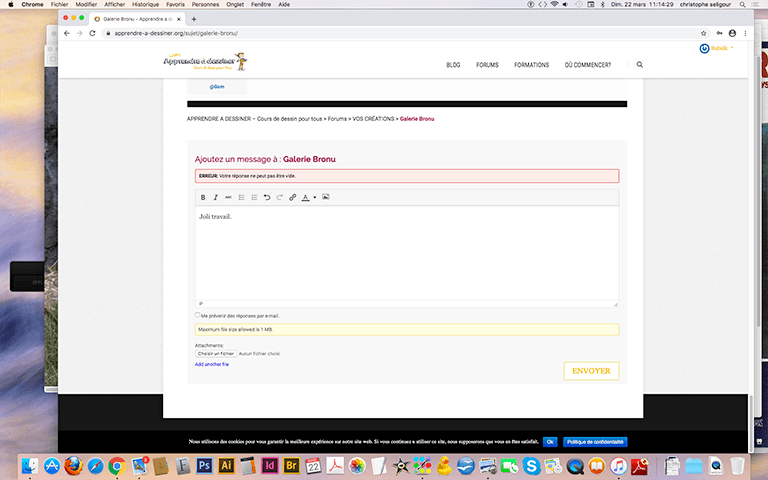Viewport: 768px width, 480px height.
Task: Bookmark the page with the star icon
Action: (703, 33)
